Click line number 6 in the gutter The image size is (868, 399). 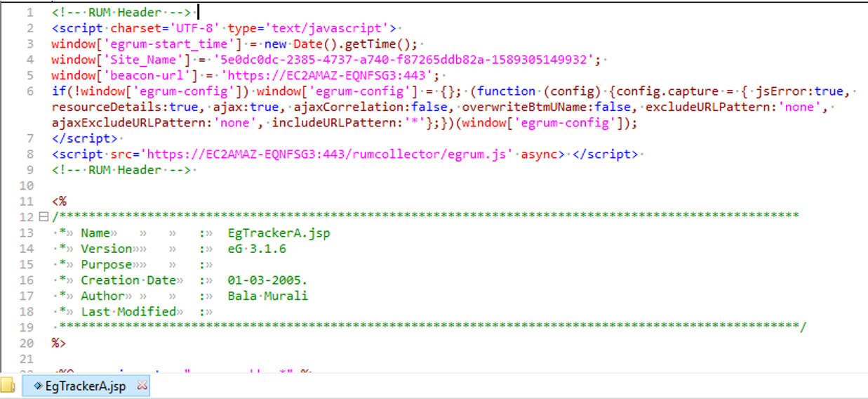point(29,91)
